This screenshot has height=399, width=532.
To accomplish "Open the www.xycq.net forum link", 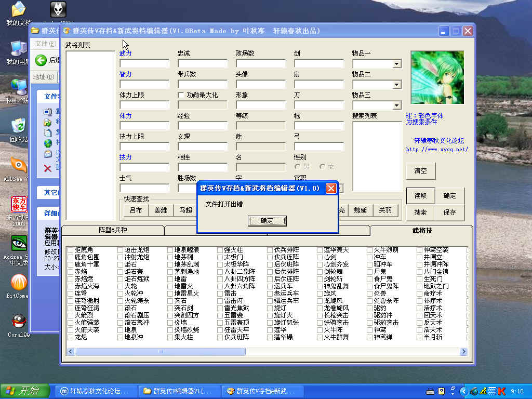I will pos(436,150).
